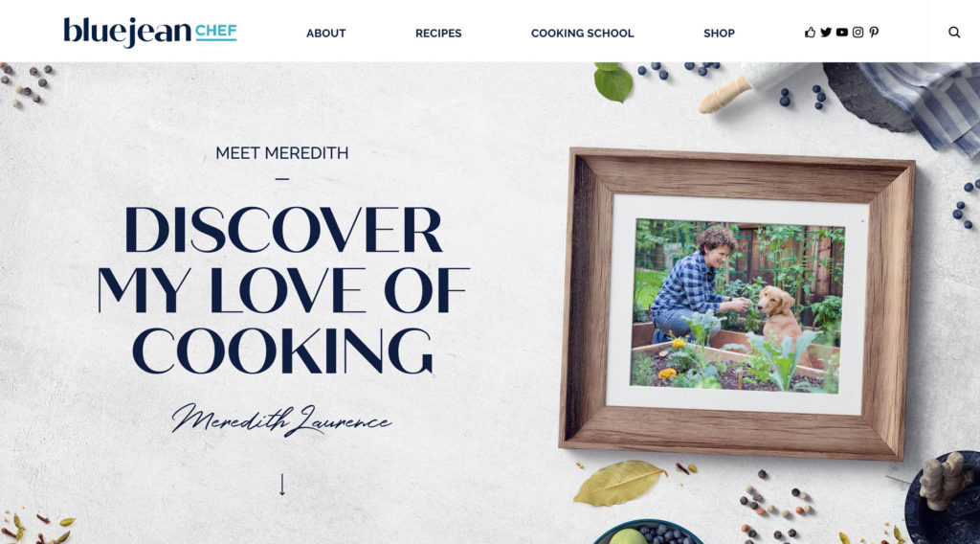This screenshot has width=980, height=544.
Task: Click the yellow bay leaf below the frame
Action: click(619, 482)
